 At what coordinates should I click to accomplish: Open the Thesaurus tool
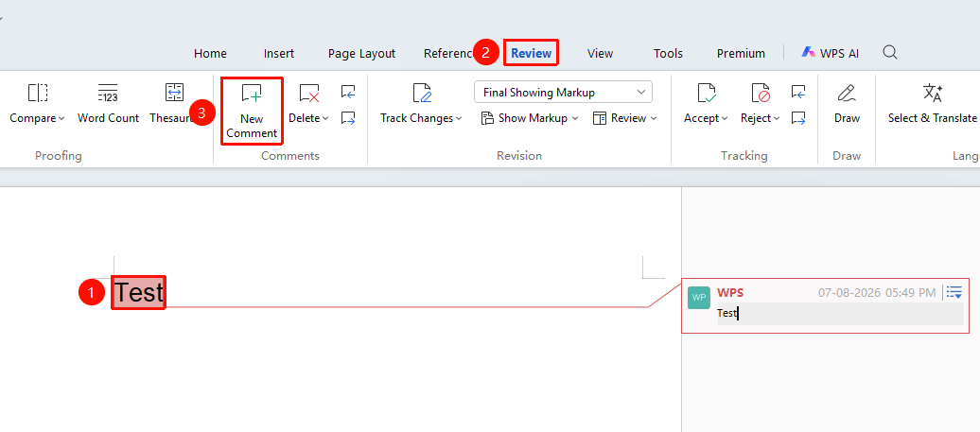pos(174,104)
